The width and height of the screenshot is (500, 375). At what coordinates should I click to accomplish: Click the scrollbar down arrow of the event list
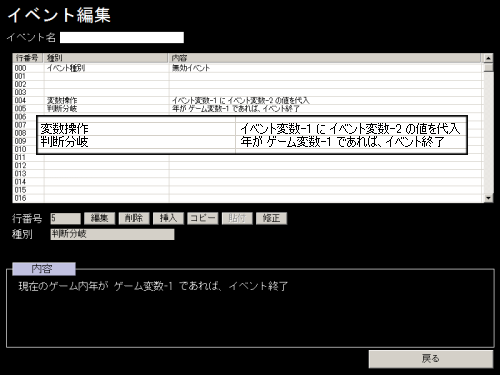pos(488,198)
